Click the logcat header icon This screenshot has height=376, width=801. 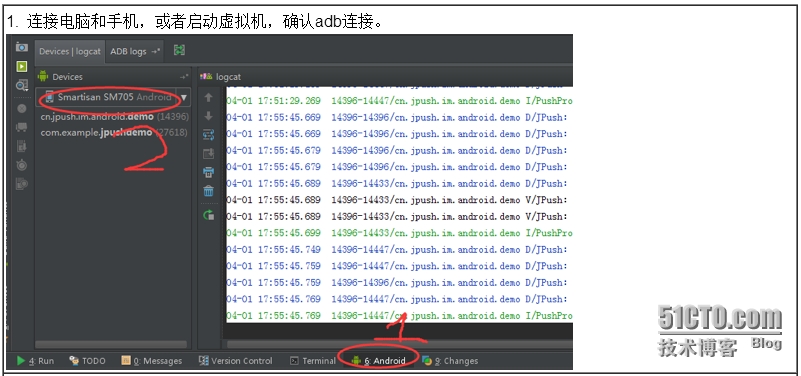(x=206, y=77)
